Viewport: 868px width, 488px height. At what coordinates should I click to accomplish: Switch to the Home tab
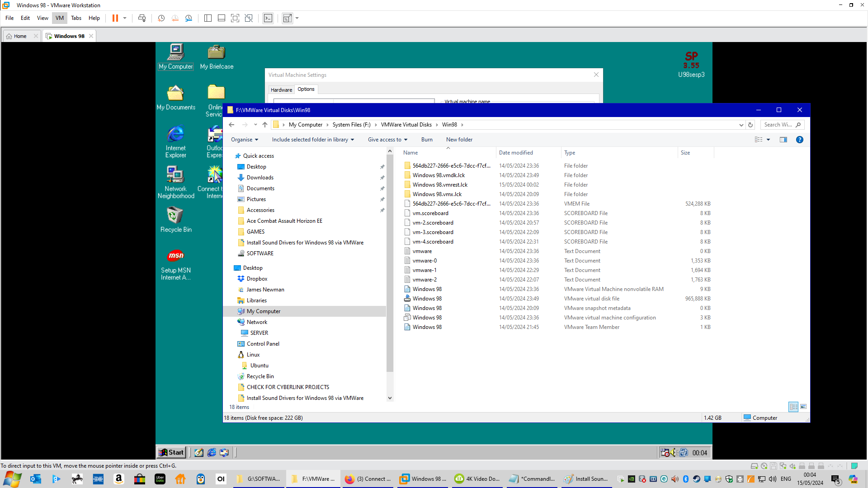[20, 36]
